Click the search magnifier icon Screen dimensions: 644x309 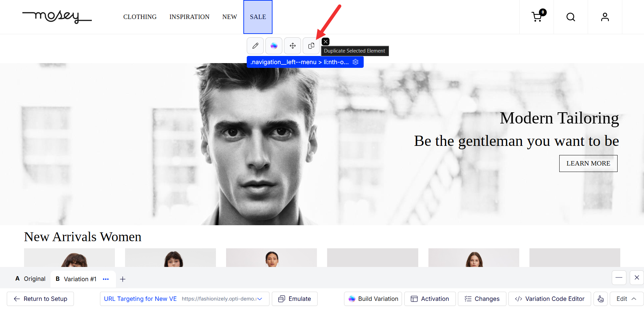tap(571, 17)
